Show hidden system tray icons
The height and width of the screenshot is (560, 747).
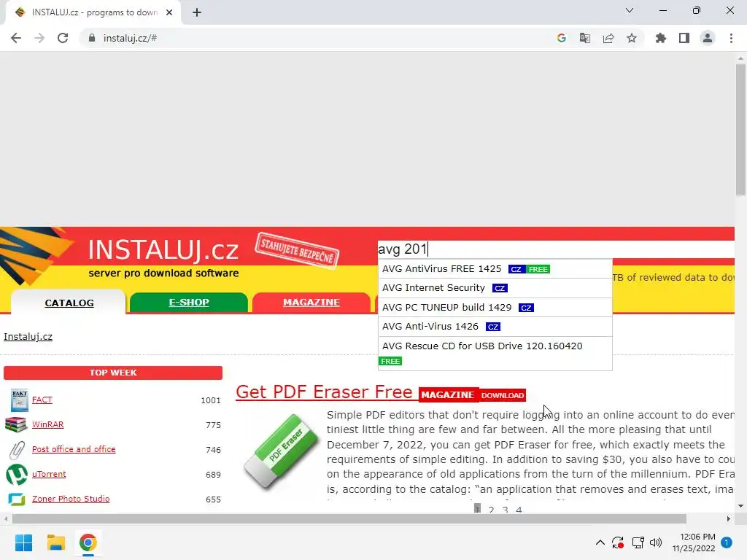click(x=600, y=542)
